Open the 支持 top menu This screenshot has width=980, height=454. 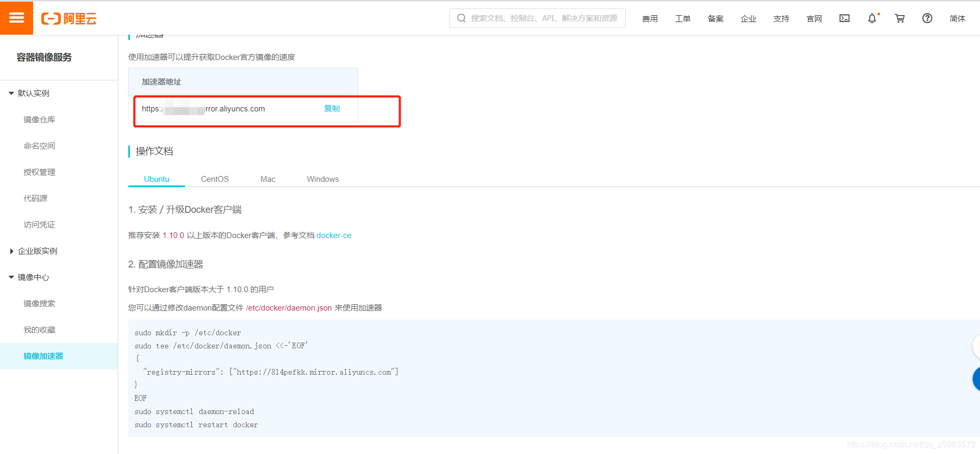pos(781,19)
